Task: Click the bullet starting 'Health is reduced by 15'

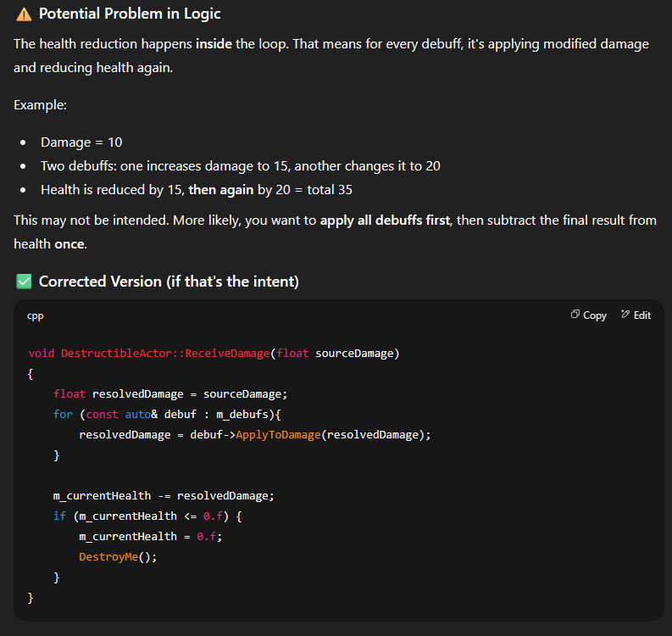Action: coord(197,190)
